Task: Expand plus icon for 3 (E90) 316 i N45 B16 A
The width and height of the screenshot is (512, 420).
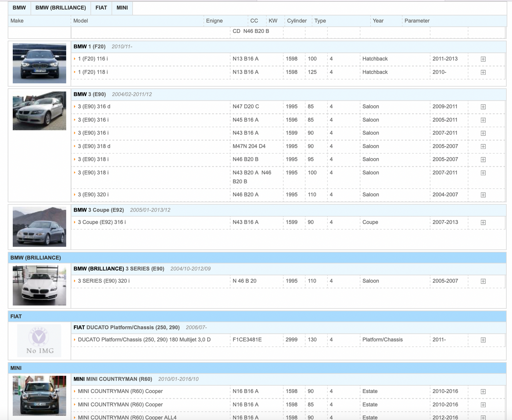Action: click(483, 120)
